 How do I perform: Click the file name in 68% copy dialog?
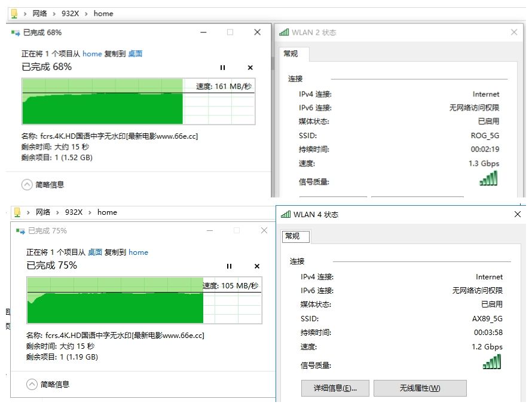click(119, 136)
